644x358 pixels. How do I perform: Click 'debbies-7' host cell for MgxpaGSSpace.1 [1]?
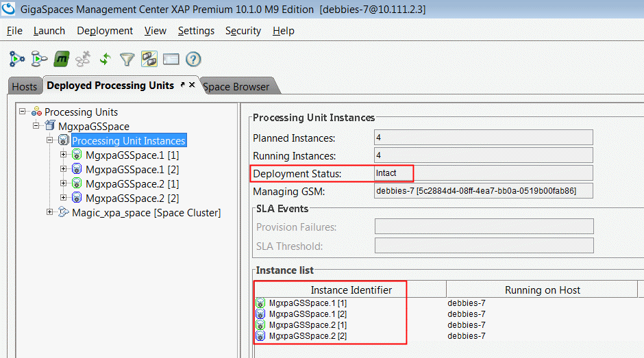[467, 303]
